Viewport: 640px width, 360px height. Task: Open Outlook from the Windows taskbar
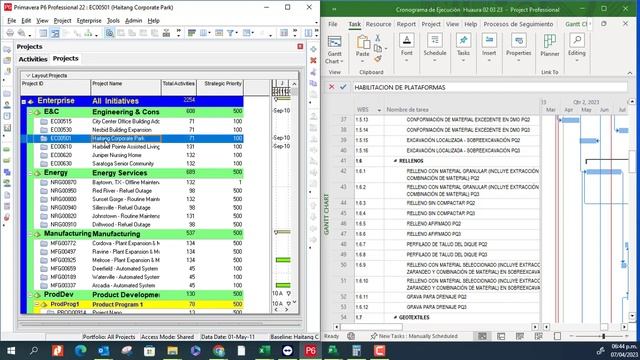[103, 351]
